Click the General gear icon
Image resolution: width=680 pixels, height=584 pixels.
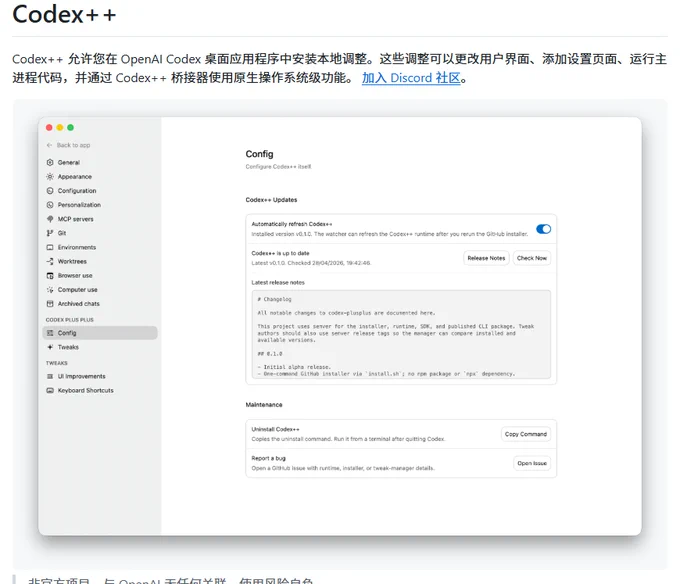tap(50, 163)
